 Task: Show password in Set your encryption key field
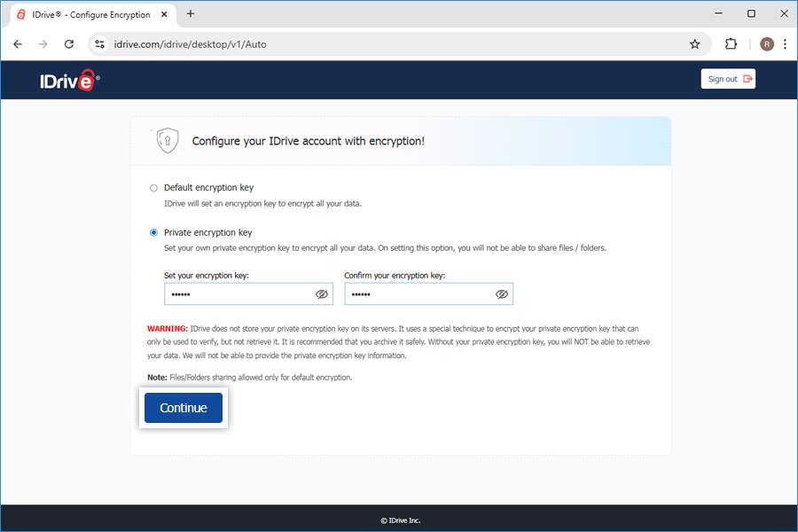[322, 294]
